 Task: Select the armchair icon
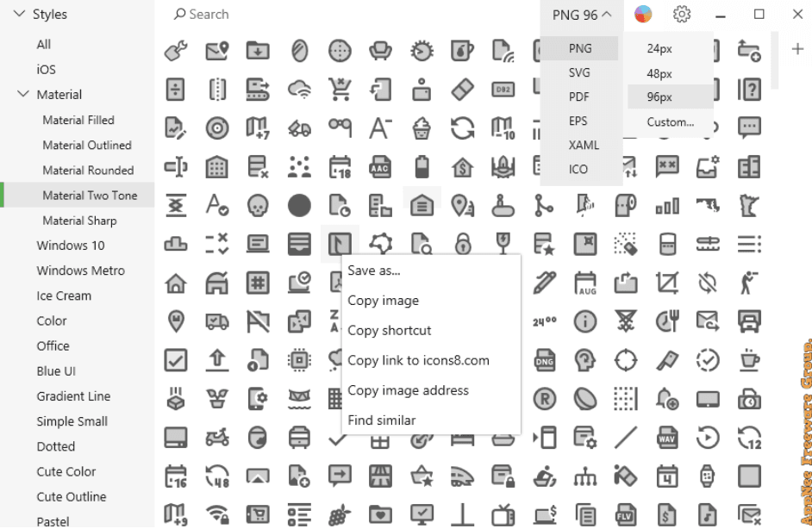pyautogui.click(x=380, y=51)
